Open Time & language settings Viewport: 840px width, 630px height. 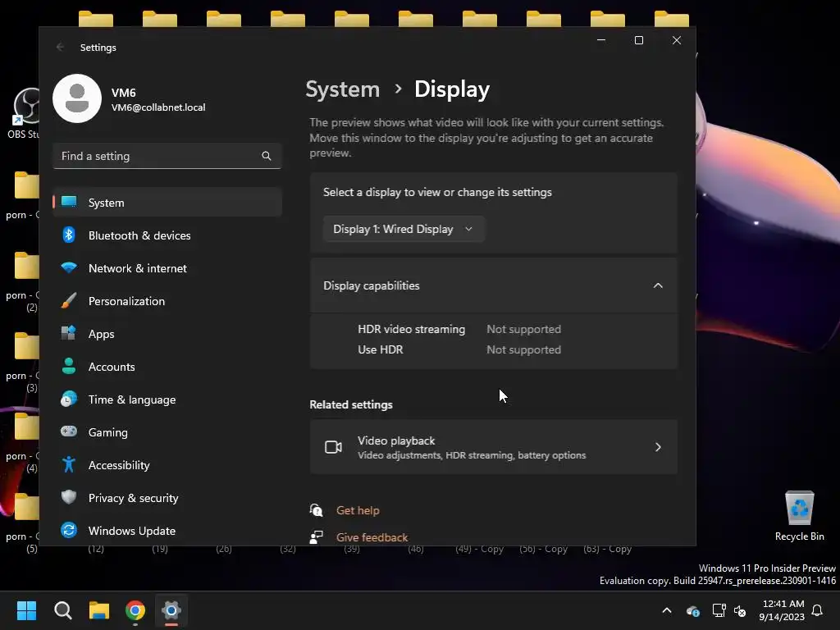point(167,399)
